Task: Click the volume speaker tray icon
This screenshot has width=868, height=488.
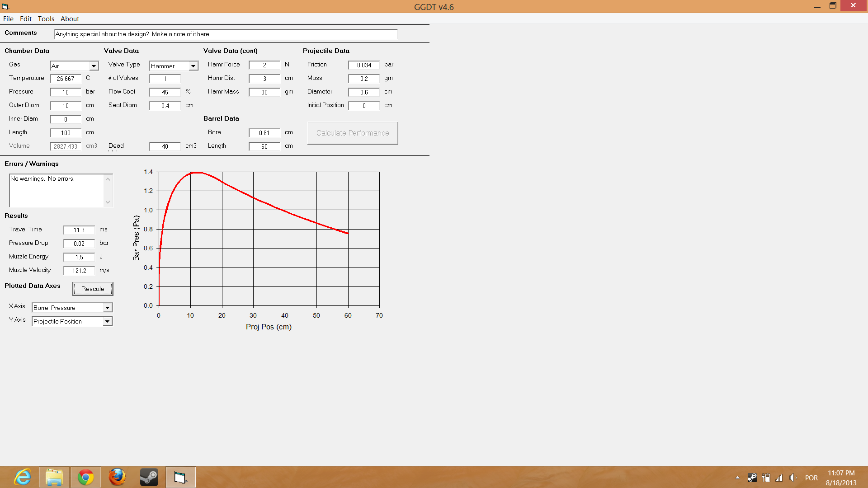Action: 793,478
